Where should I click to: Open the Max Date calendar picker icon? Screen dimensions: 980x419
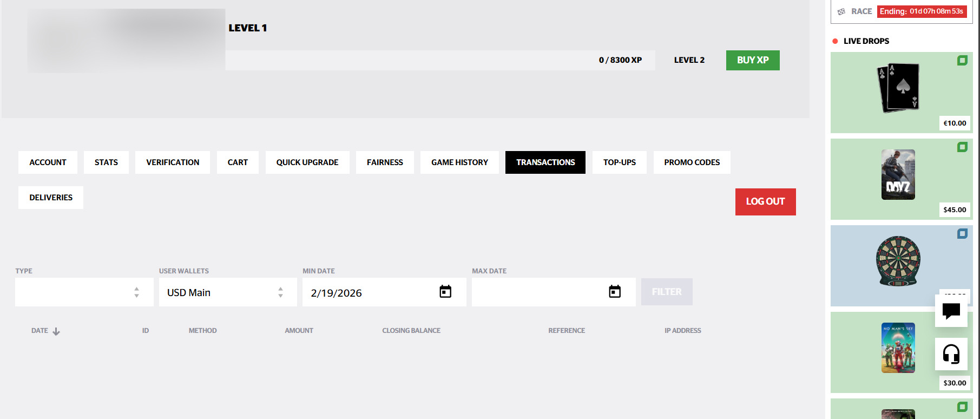coord(614,292)
